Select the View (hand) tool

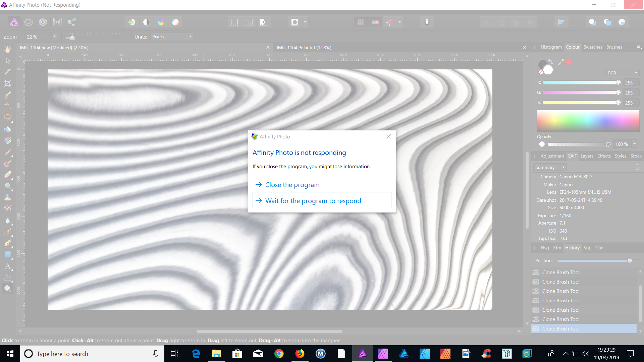tap(8, 49)
